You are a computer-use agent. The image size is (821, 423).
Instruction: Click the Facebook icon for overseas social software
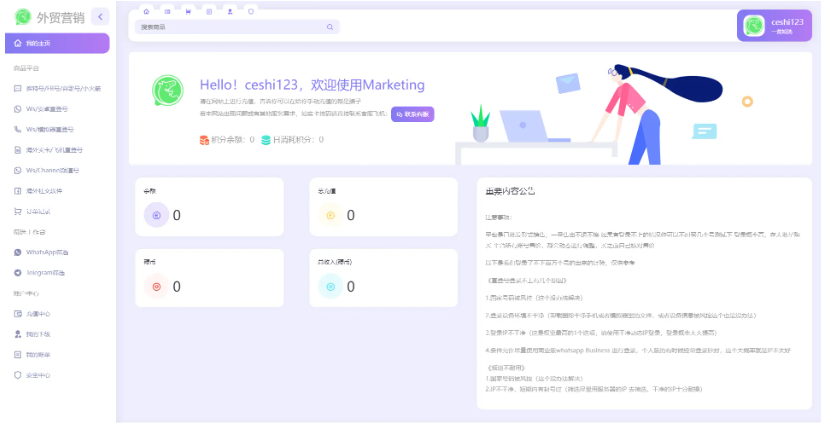[x=17, y=191]
